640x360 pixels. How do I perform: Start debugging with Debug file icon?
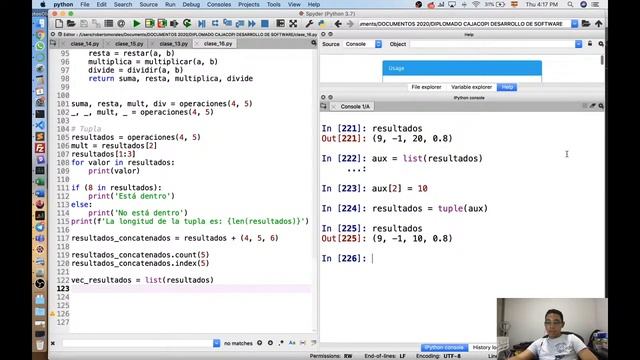pyautogui.click(x=202, y=24)
